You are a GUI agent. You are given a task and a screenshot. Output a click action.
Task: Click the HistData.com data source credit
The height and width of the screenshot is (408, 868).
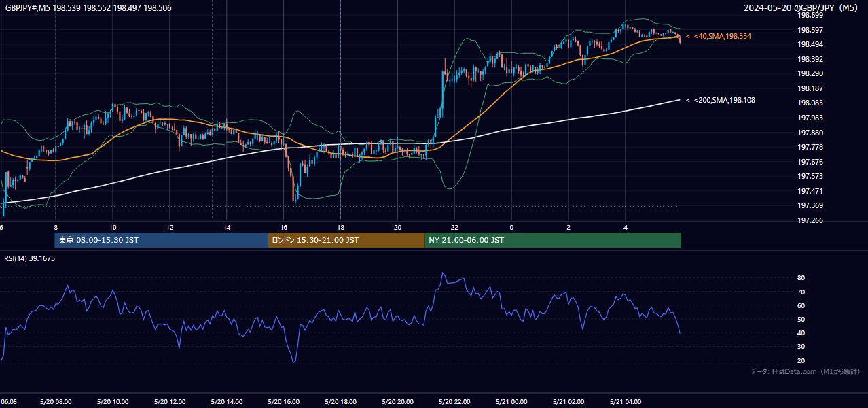[x=806, y=371]
